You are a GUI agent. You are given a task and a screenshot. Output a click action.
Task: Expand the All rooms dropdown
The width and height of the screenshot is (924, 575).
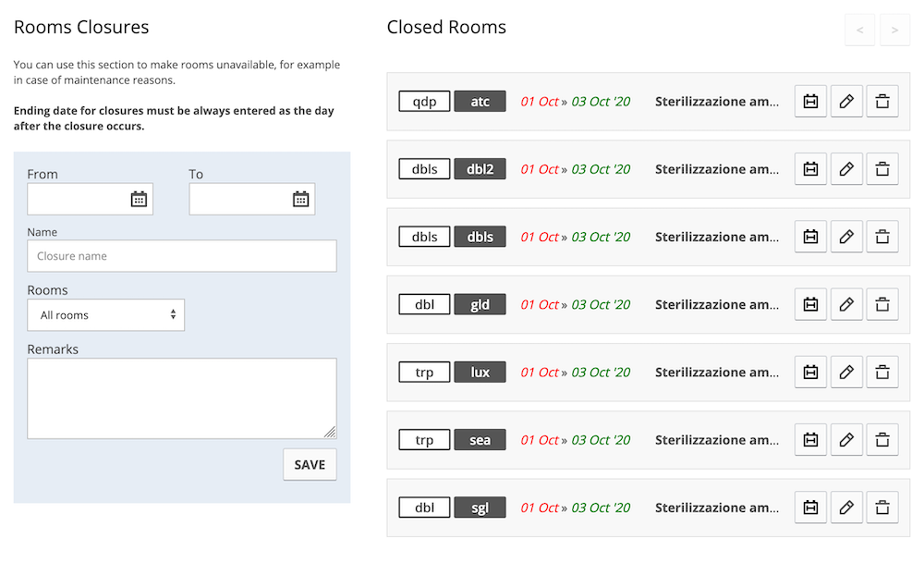pos(106,315)
